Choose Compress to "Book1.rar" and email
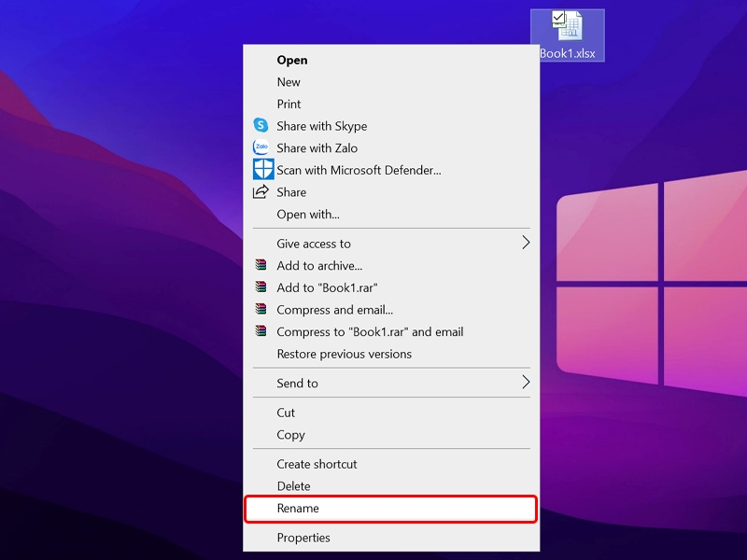747x560 pixels. 391,331
